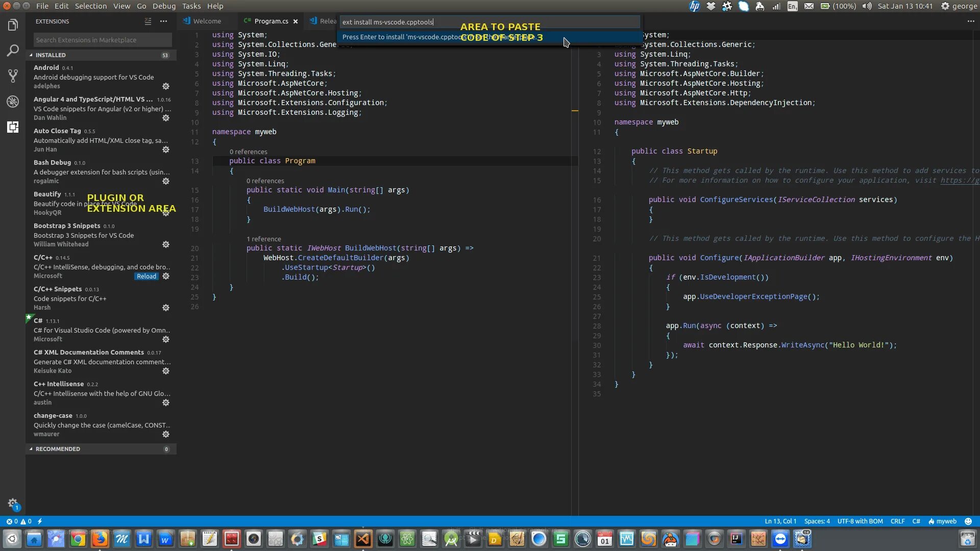This screenshot has height=551, width=980.
Task: Open the Extensions panel more actions menu
Action: tap(163, 21)
